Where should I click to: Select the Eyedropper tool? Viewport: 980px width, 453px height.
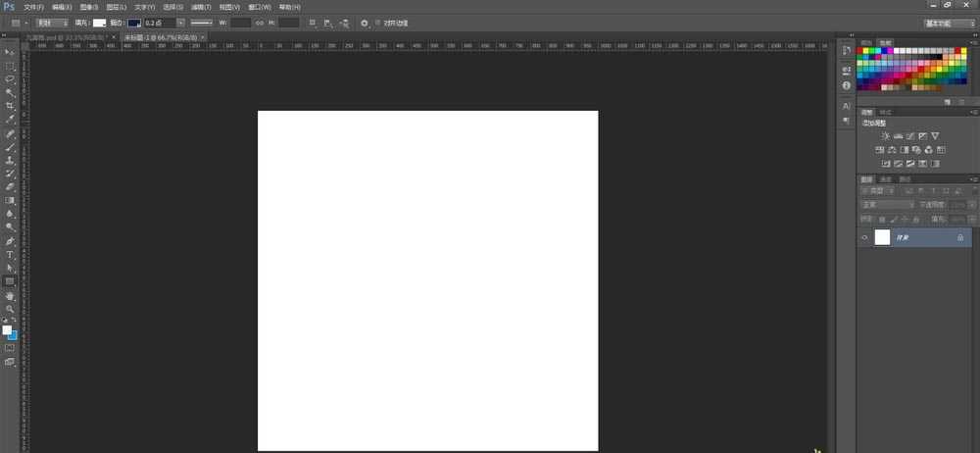click(10, 119)
